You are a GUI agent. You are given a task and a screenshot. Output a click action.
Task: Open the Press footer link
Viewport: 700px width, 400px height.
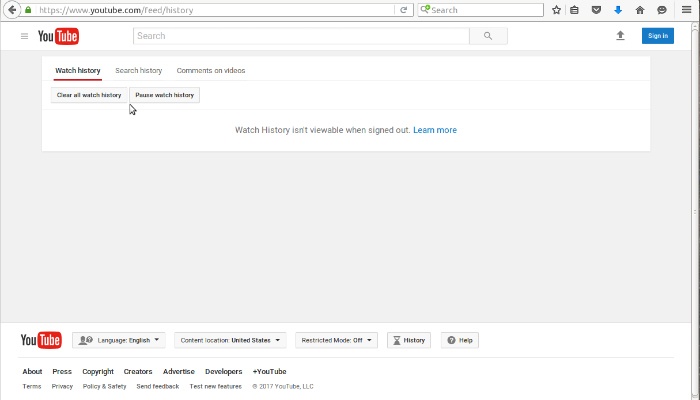62,371
